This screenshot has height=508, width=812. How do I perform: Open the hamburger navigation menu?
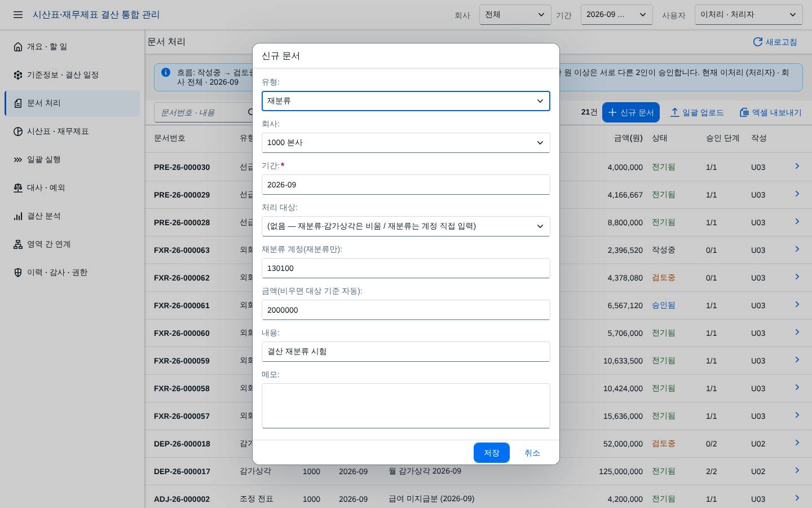(18, 15)
